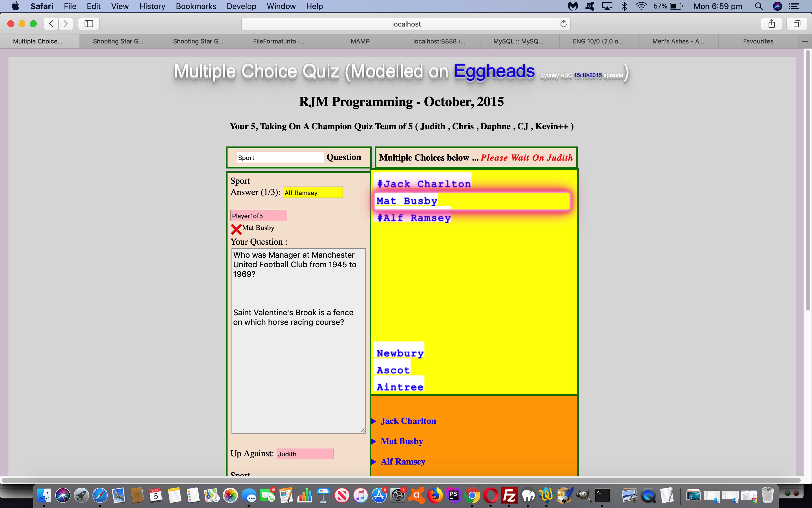Open the Safari File menu
The image size is (812, 508).
pyautogui.click(x=70, y=6)
